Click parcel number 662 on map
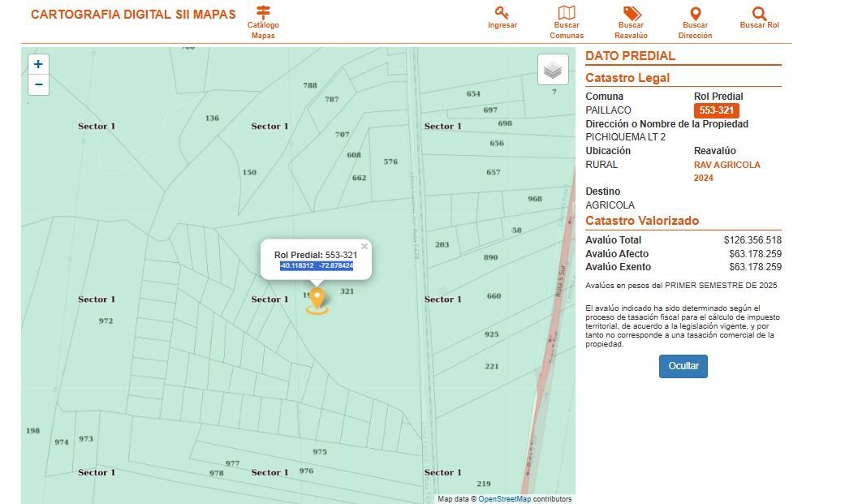The width and height of the screenshot is (858, 504). pos(359,178)
